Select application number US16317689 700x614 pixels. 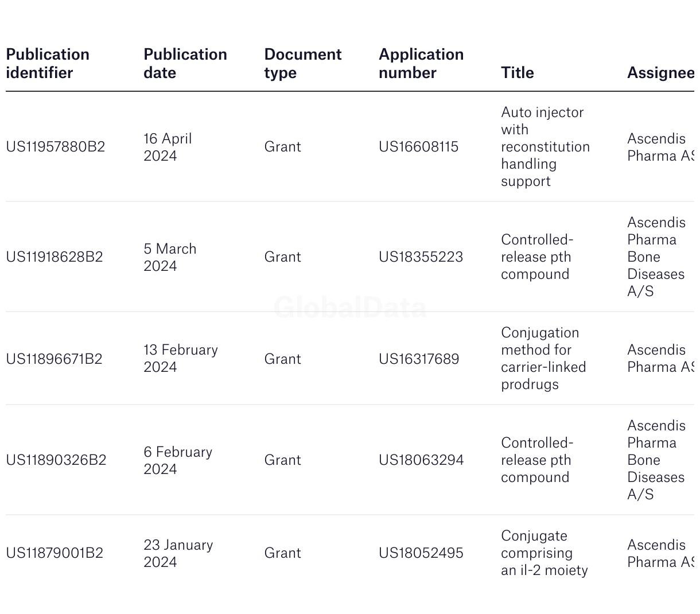pos(419,359)
